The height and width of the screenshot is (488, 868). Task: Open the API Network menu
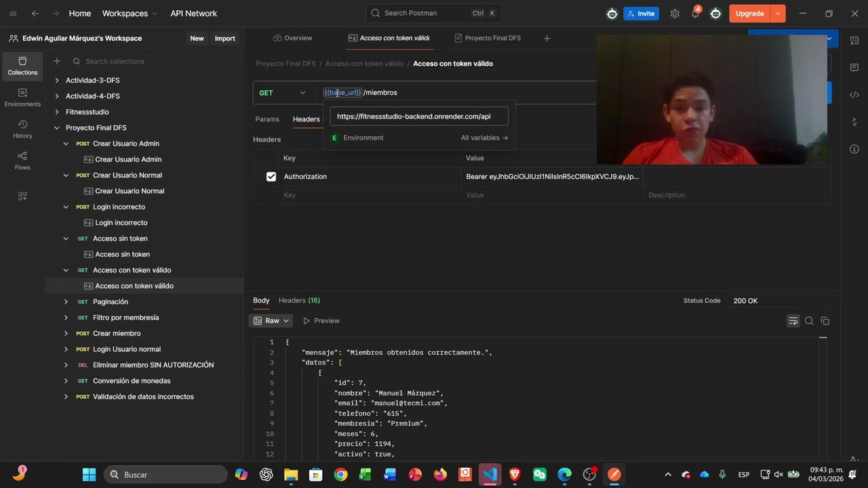(194, 14)
